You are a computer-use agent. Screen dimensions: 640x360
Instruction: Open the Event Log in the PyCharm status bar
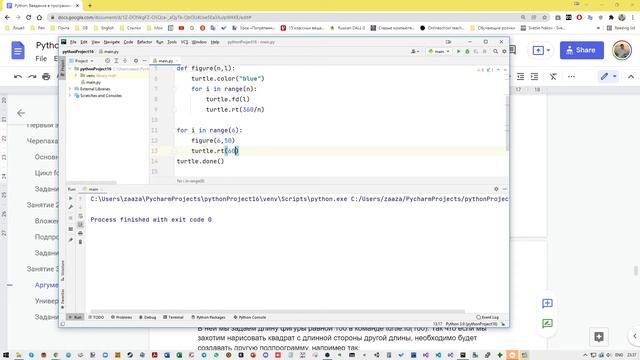487,317
